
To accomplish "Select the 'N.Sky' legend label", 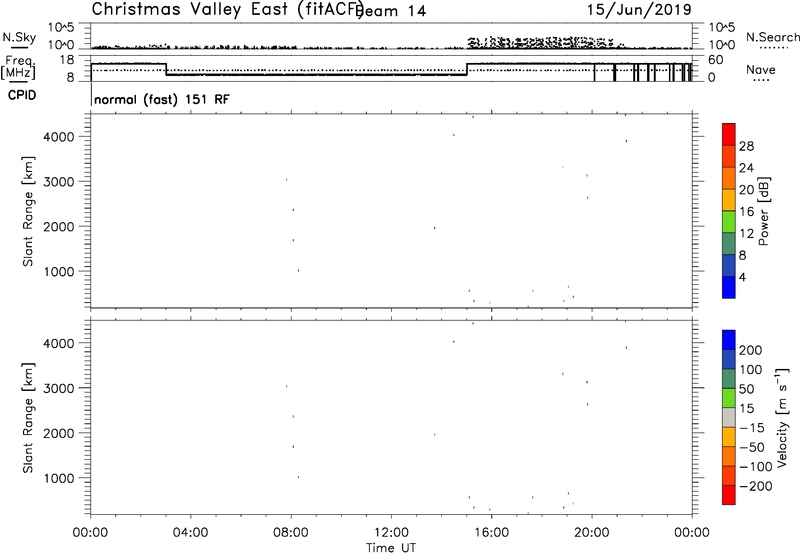I will (x=19, y=38).
